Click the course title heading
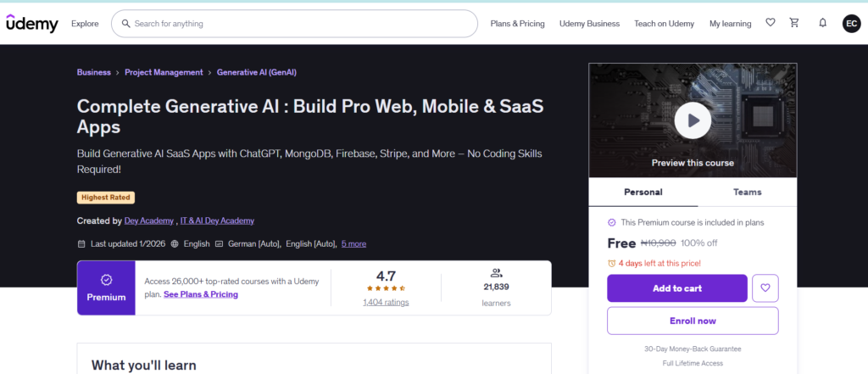This screenshot has width=868, height=374. coord(310,117)
